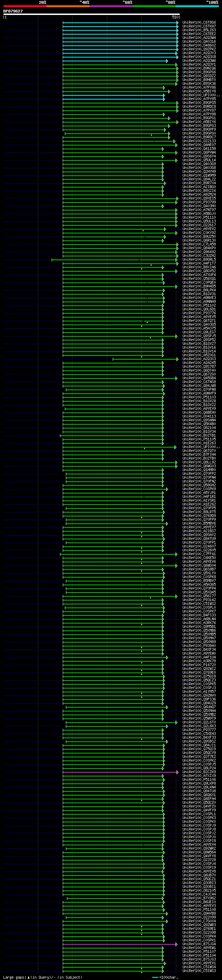The image size is (222, 980).
Task: Click the UniRef100_Q8W564 hit label
Action: [x=199, y=852]
